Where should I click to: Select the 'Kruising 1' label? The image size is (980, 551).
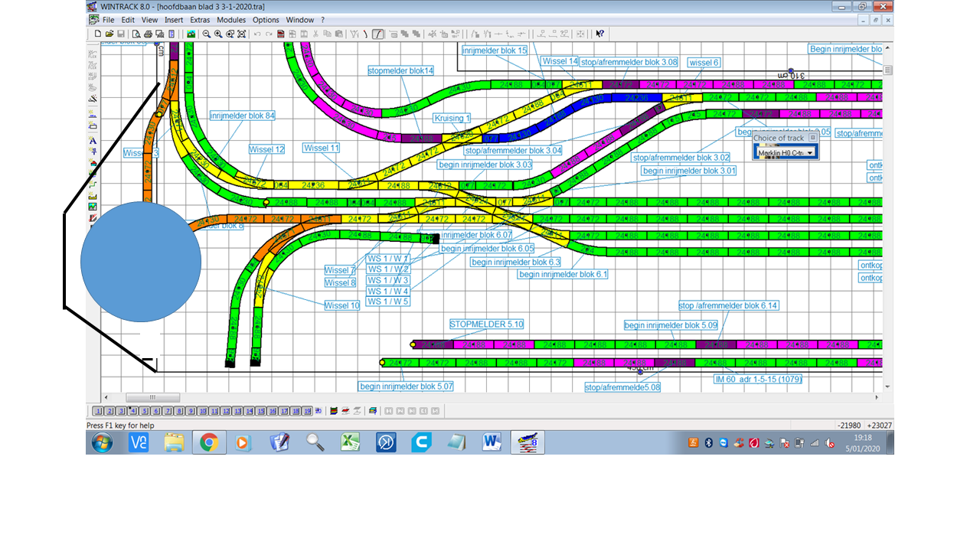point(452,118)
